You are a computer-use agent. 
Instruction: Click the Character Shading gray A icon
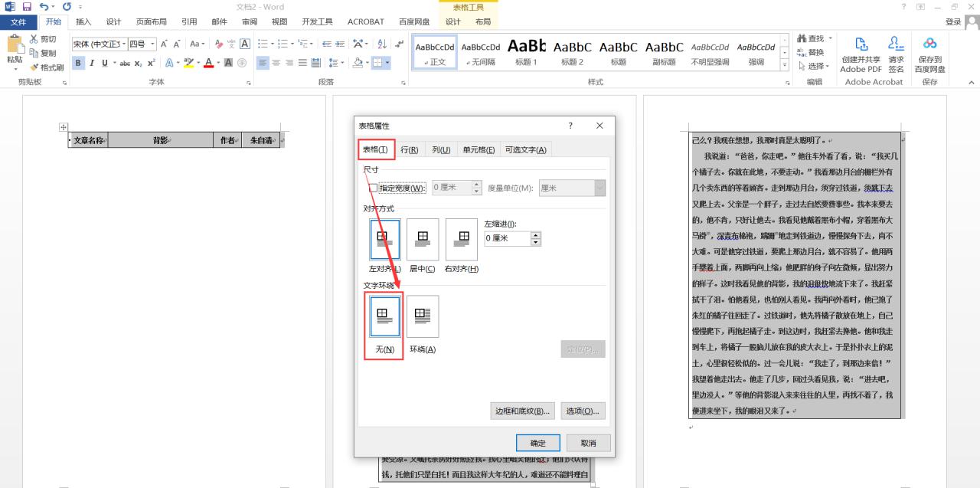click(x=230, y=63)
